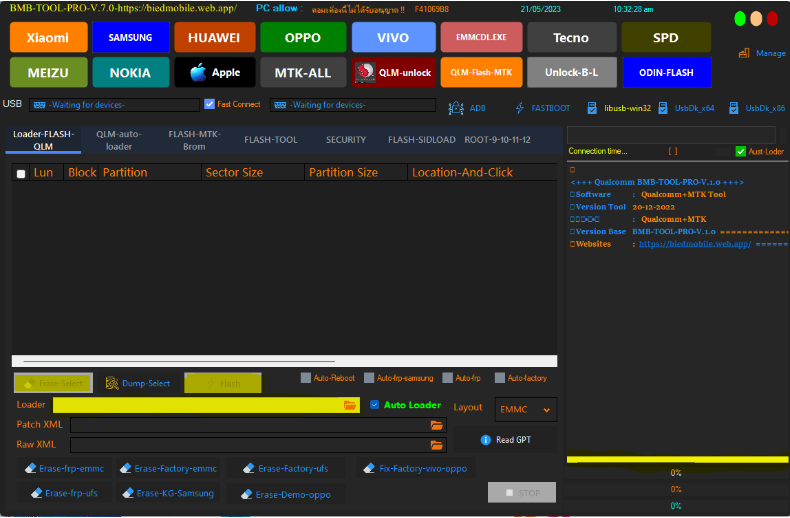Viewport: 790px width, 518px height.
Task: Open the second Waiting for devices dropdown
Action: click(353, 105)
